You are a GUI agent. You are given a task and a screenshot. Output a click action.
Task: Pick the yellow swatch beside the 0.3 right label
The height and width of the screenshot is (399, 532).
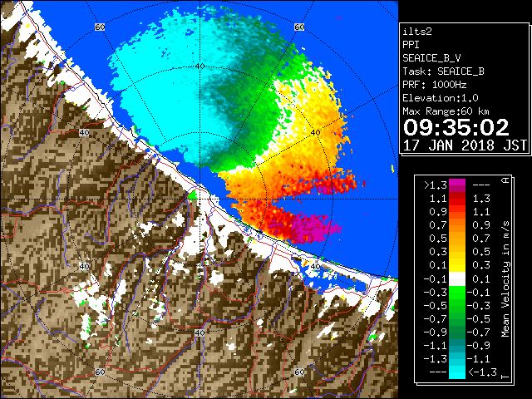pyautogui.click(x=457, y=265)
